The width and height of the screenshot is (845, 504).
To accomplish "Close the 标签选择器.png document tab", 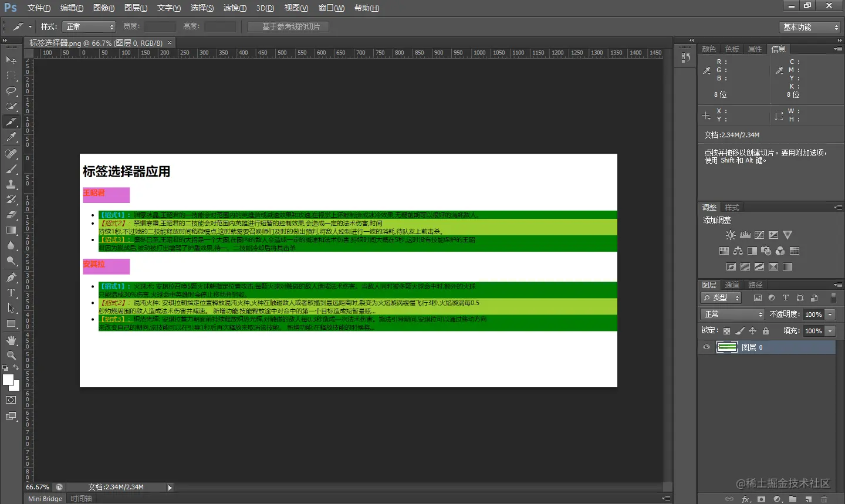I will (170, 43).
